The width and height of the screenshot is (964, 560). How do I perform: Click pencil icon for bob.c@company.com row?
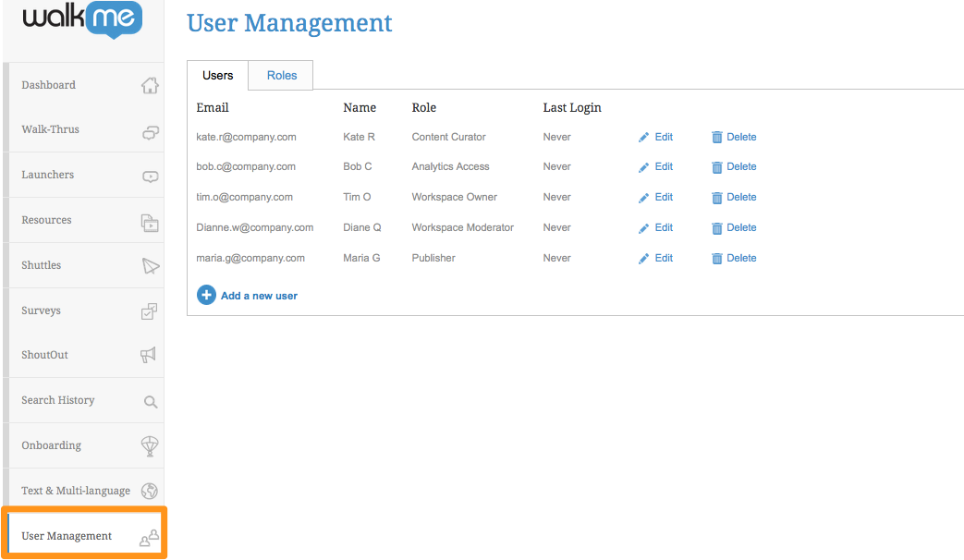tap(644, 167)
